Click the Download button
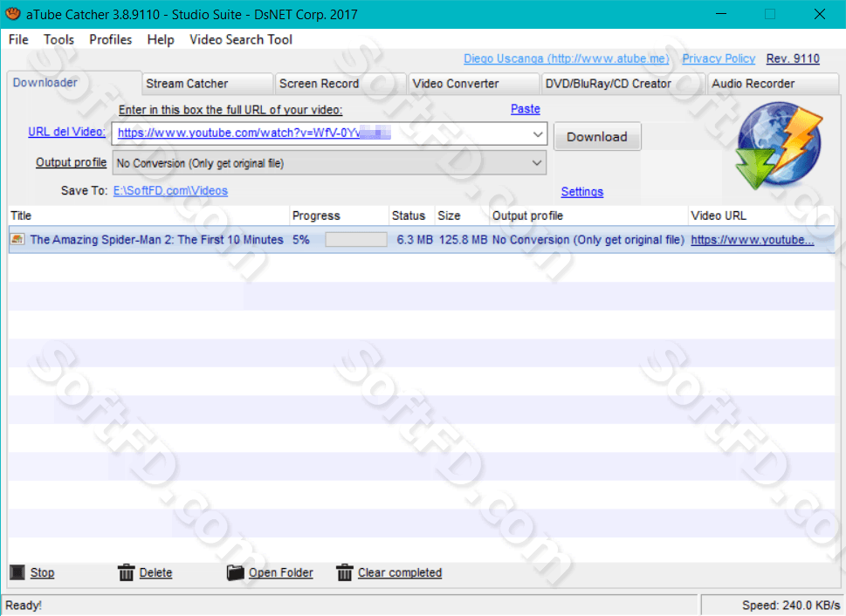 [x=596, y=136]
